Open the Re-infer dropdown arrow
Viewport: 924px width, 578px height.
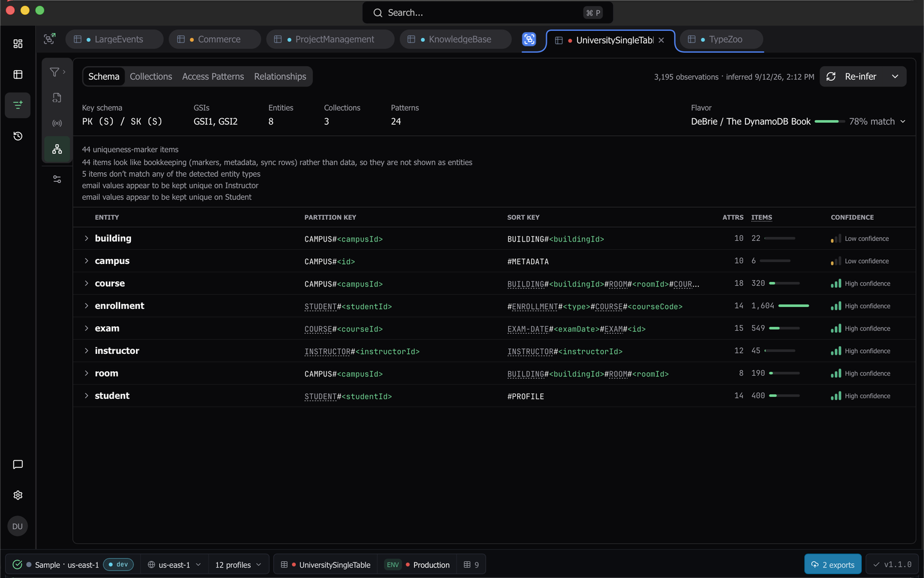[x=895, y=76]
